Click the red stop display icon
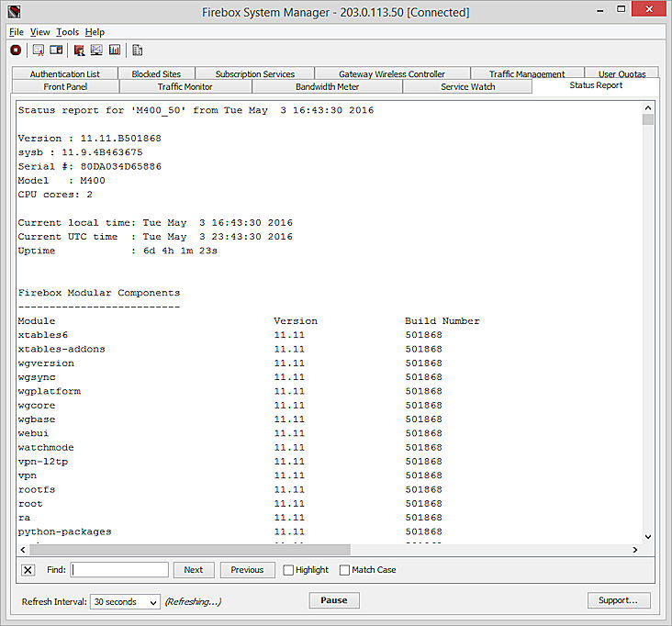Screen dimensions: 672x626 (16, 50)
